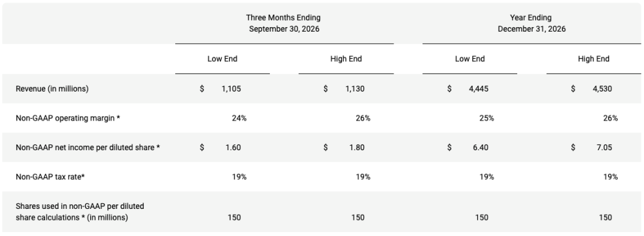
Task: Click the 1,130 revenue value
Action: (355, 89)
